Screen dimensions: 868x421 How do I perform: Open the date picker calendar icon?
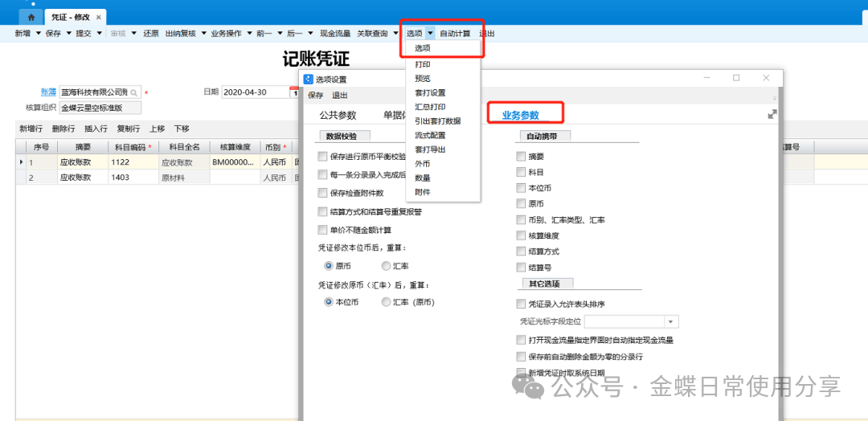293,92
